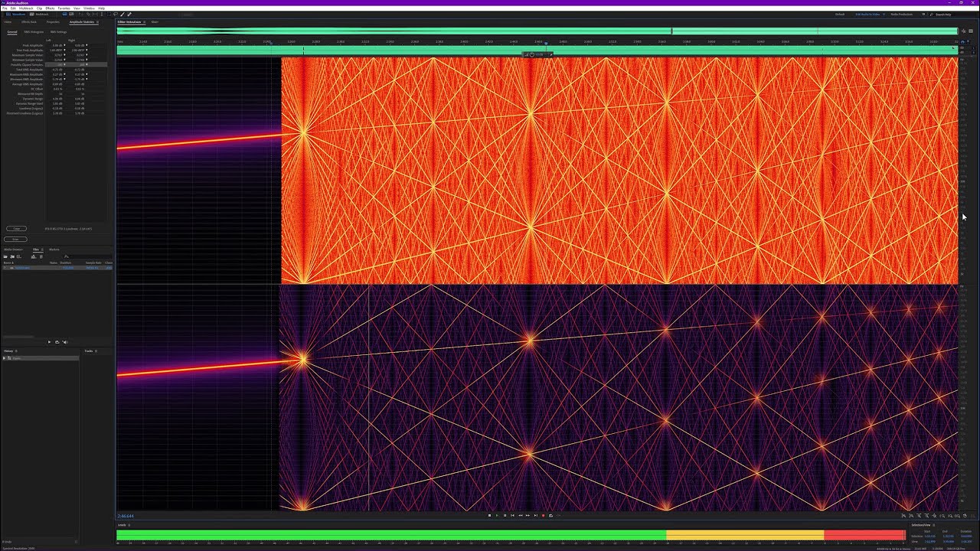This screenshot has height=551, width=980.
Task: Open the Tracks panel menu icon
Action: tap(96, 350)
